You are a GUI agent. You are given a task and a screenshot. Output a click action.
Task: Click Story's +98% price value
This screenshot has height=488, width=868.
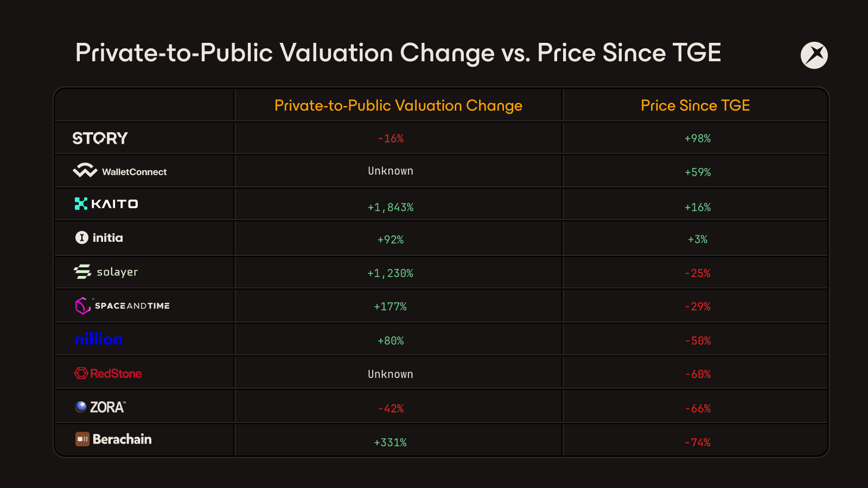pyautogui.click(x=698, y=138)
